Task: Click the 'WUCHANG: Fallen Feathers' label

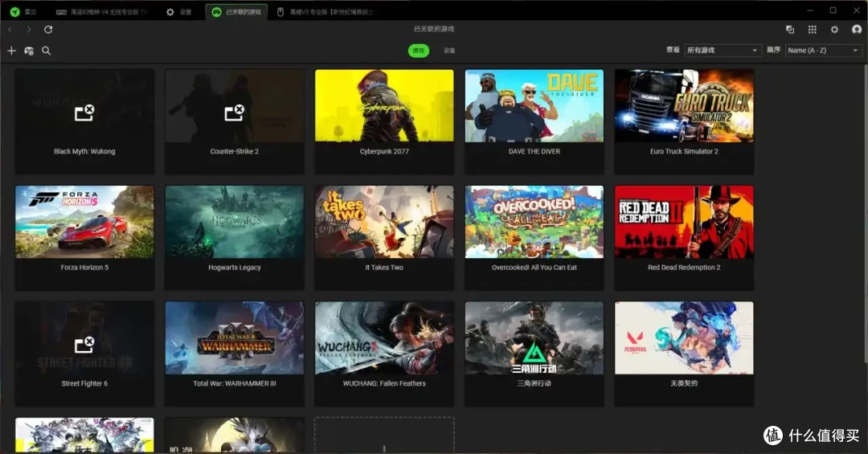Action: point(384,383)
